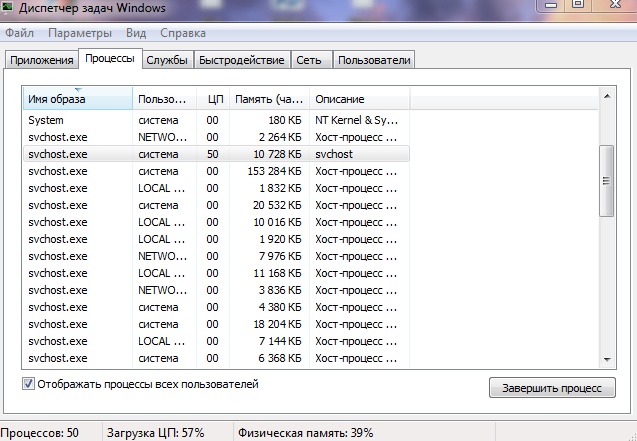Screen dimensions: 637x441
Task: Sort by Имя образа column header
Action: point(78,99)
